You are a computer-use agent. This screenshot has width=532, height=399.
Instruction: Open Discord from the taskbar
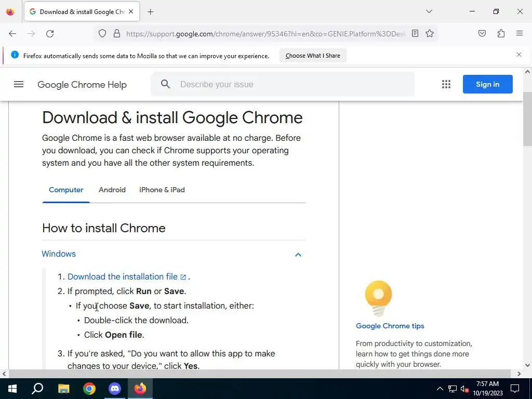115,389
